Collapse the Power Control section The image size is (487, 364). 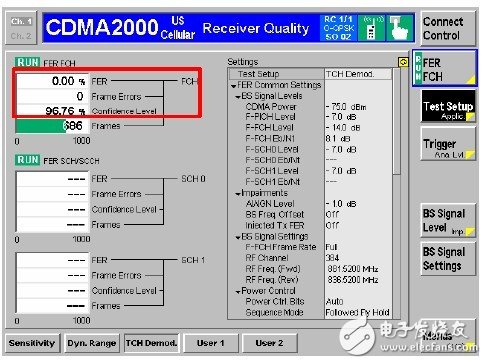coord(238,292)
